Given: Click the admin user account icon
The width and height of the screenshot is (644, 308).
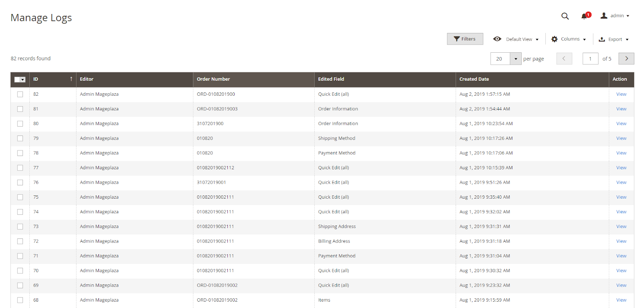Looking at the screenshot, I should coord(604,16).
